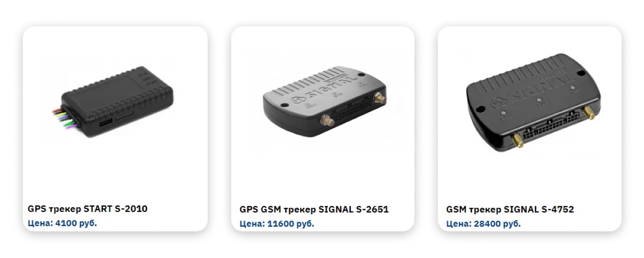Viewport: 644px width, 258px height.
Task: Click left antenna connector on S-2651 tracker
Action: pos(327,120)
